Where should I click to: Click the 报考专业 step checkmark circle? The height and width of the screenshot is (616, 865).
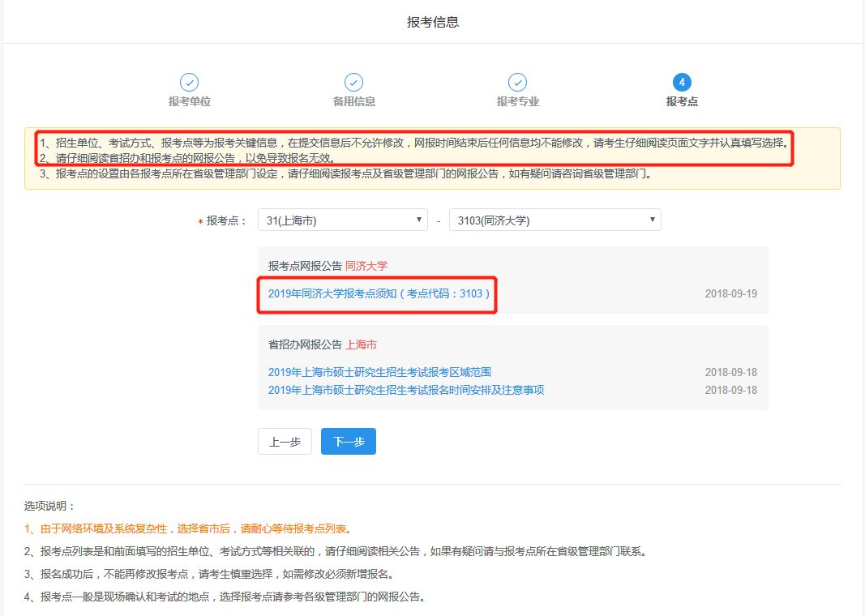[517, 83]
